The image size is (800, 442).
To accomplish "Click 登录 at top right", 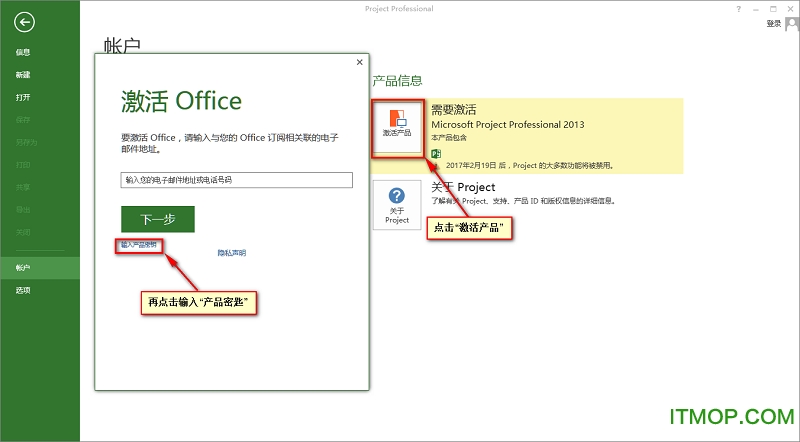I will tap(773, 23).
